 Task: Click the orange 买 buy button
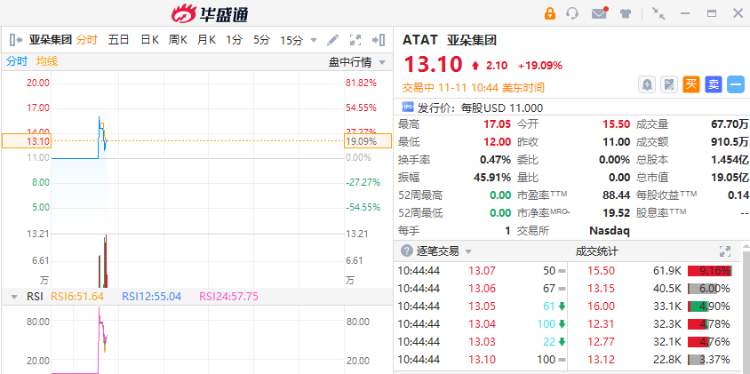691,85
